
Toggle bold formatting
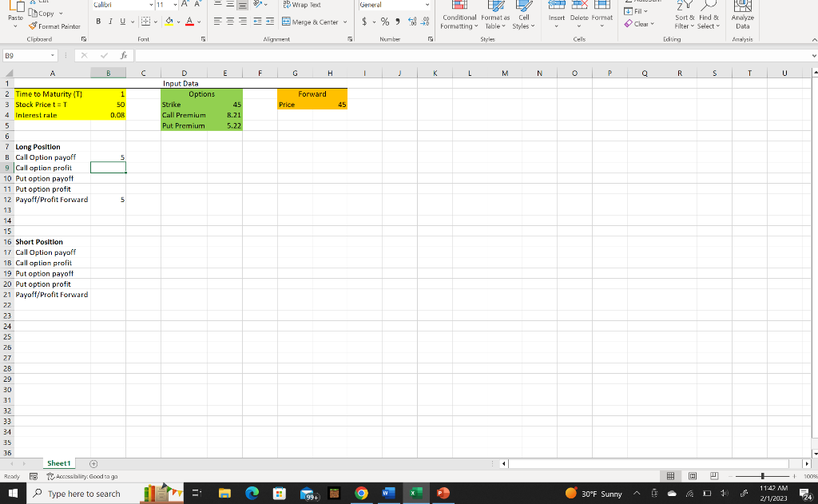tap(97, 21)
